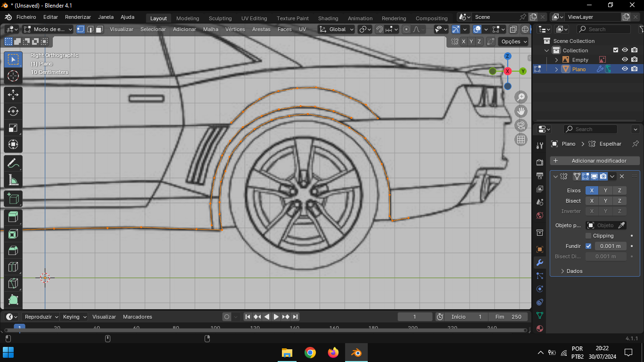Switch to the Sculpting workspace tab
The image size is (644, 362).
(220, 18)
